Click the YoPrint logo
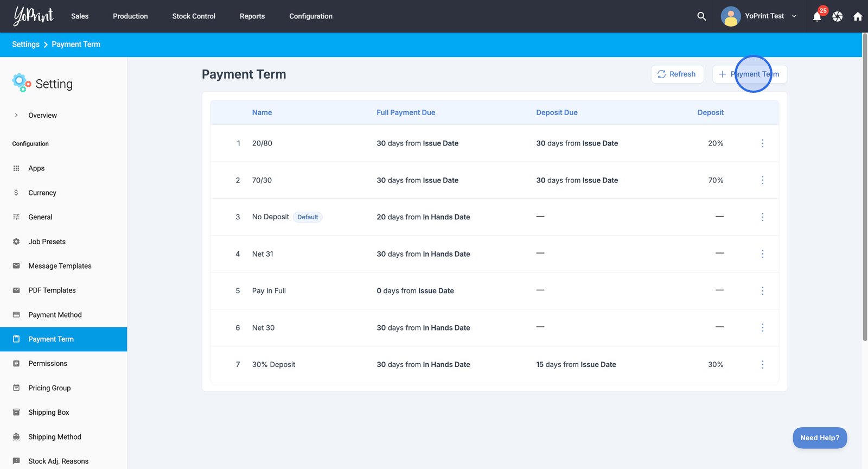 point(34,16)
